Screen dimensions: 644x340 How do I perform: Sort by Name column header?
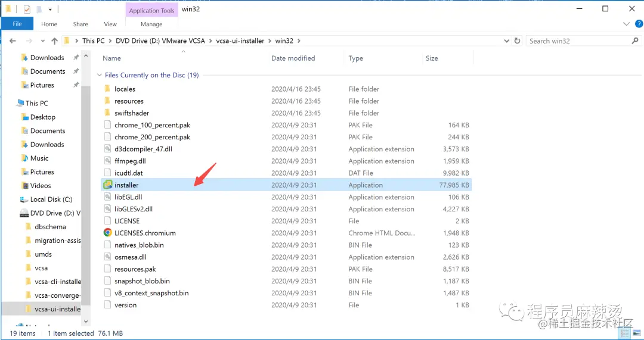click(x=112, y=58)
